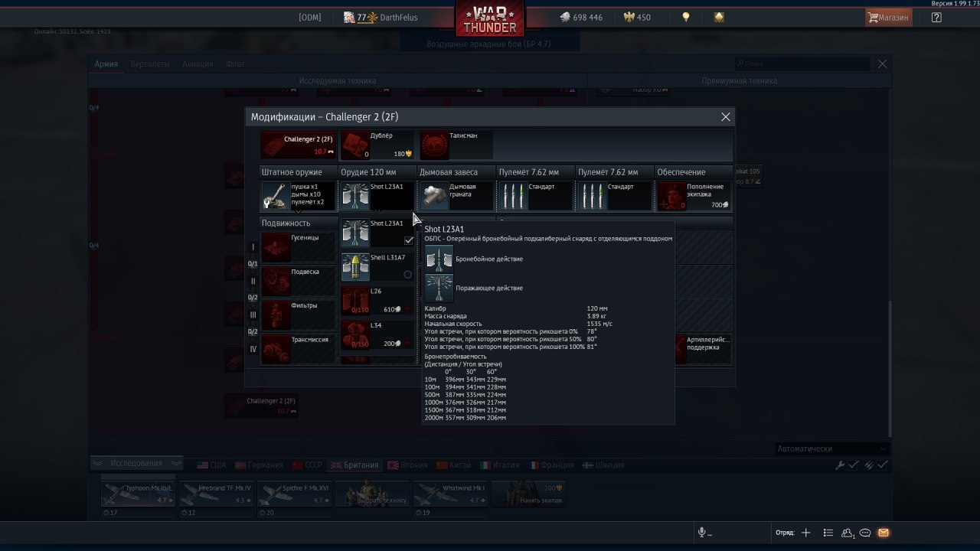Click the research tree search field
The height and width of the screenshot is (551, 980).
[804, 64]
